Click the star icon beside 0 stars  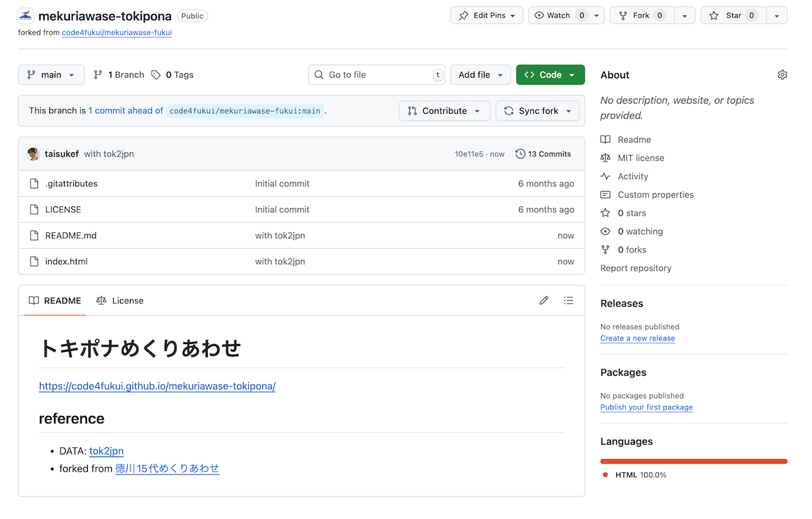tap(605, 213)
